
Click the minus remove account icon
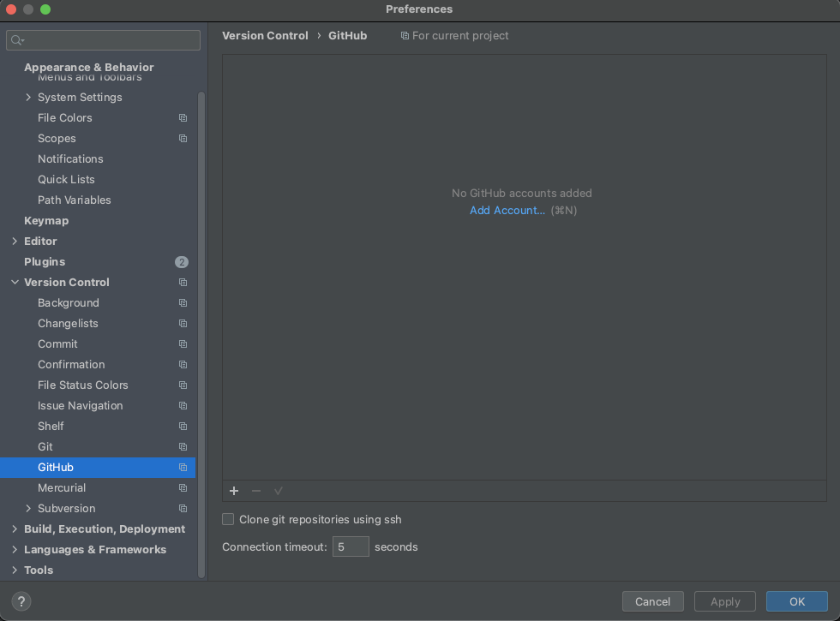pyautogui.click(x=256, y=491)
